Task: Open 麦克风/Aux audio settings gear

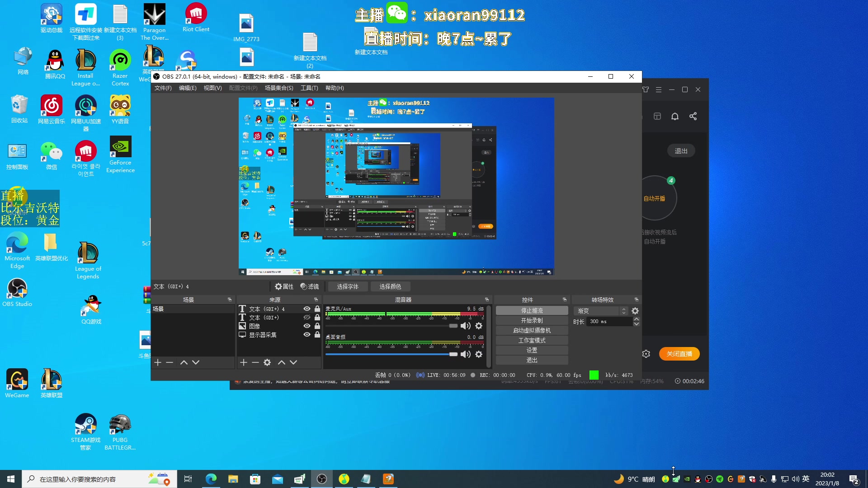Action: (479, 326)
